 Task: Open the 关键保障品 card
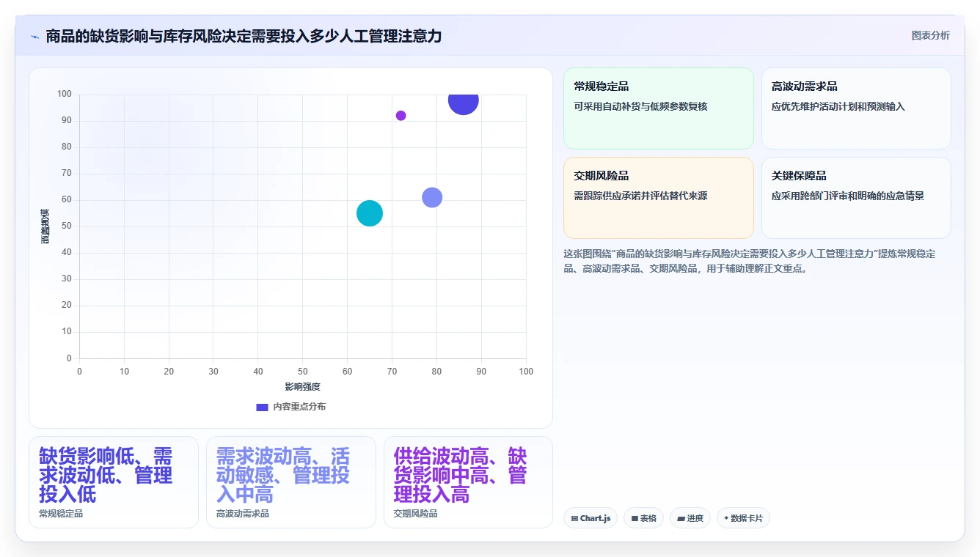(856, 198)
